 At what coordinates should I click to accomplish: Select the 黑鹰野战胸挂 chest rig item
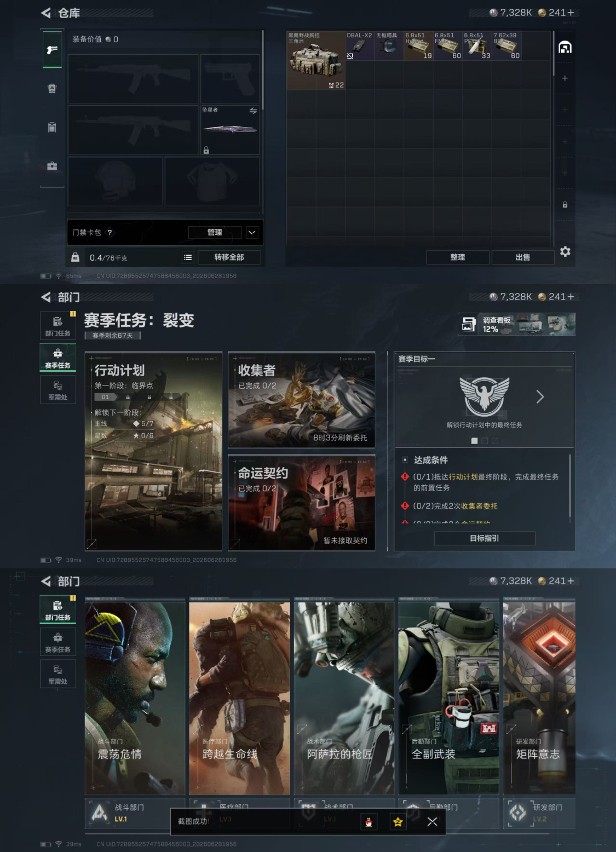click(316, 60)
